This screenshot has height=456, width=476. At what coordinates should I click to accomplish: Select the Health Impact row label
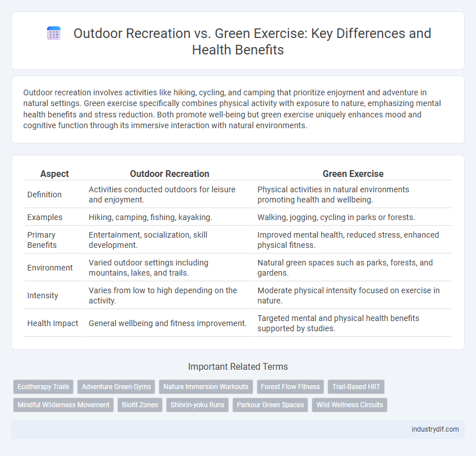pos(53,323)
